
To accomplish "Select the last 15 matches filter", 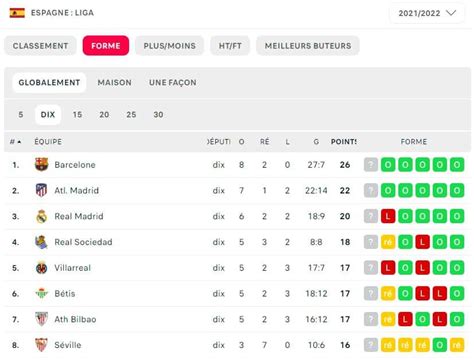I will pos(77,115).
